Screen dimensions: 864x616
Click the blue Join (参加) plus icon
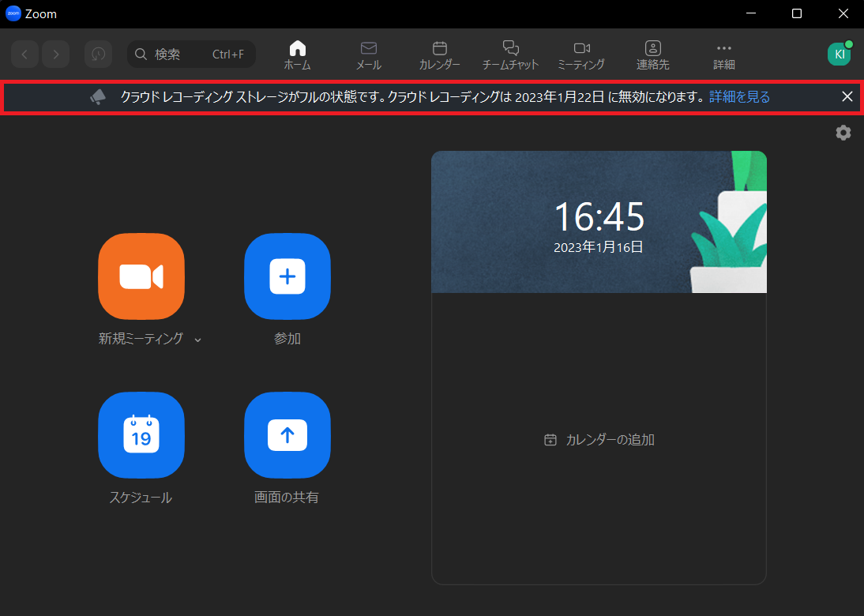[x=287, y=276]
